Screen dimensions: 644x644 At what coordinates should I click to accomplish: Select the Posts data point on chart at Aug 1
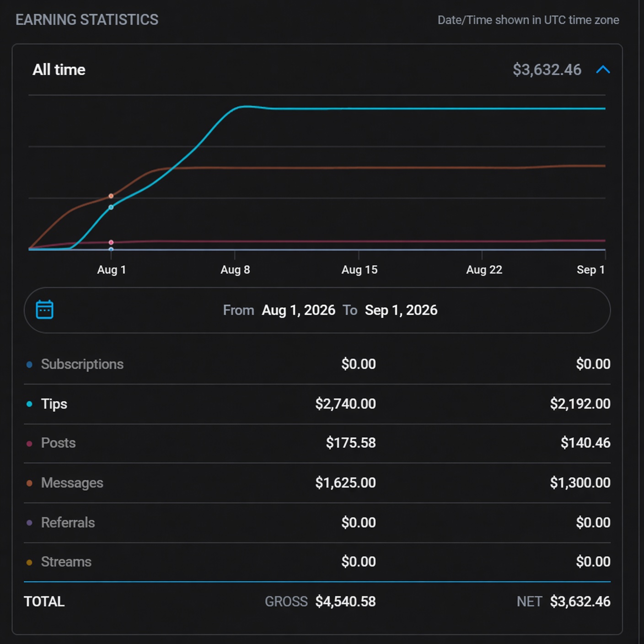point(111,242)
